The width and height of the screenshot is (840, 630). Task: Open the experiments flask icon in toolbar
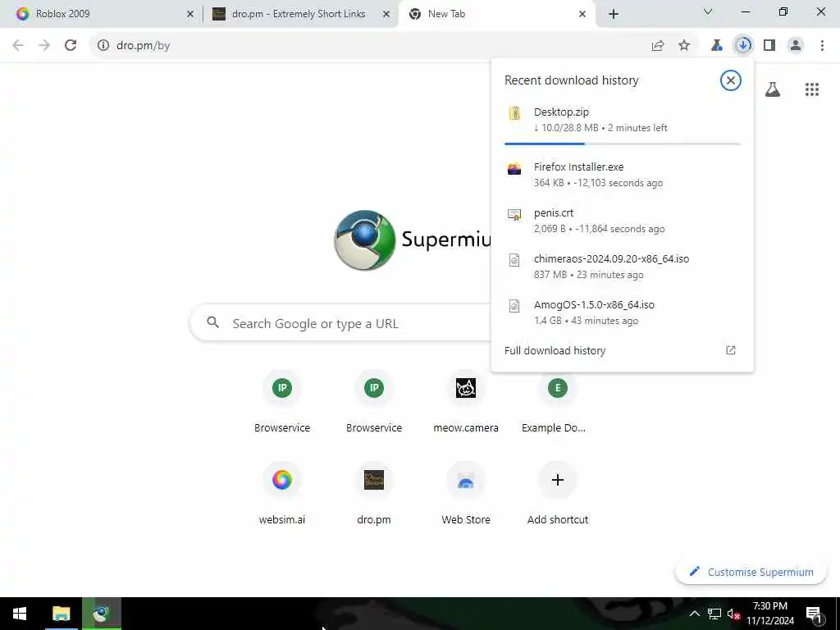[717, 46]
